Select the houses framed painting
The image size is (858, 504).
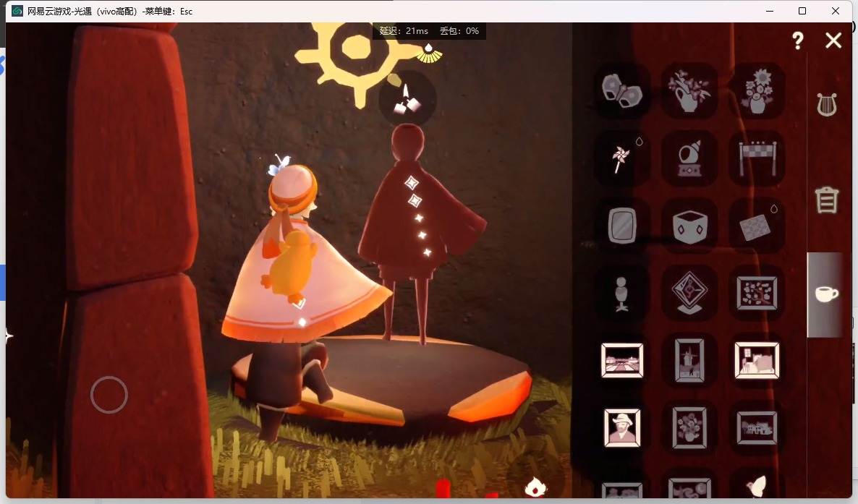click(757, 428)
